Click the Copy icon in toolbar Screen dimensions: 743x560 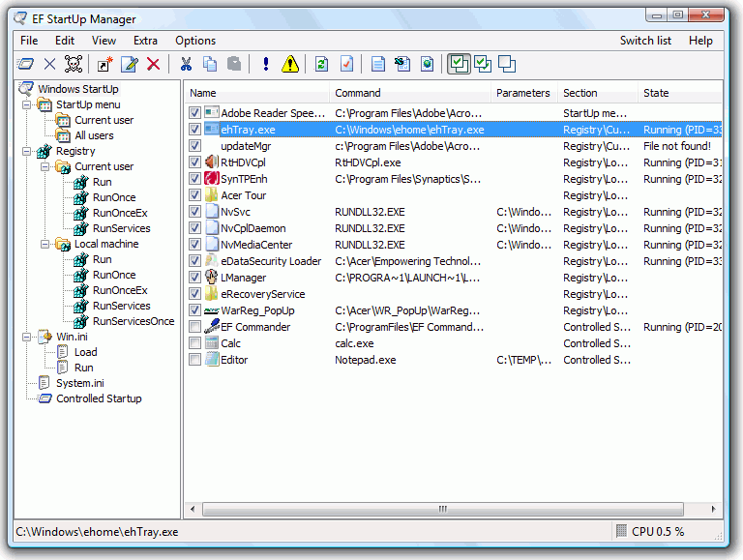(210, 64)
